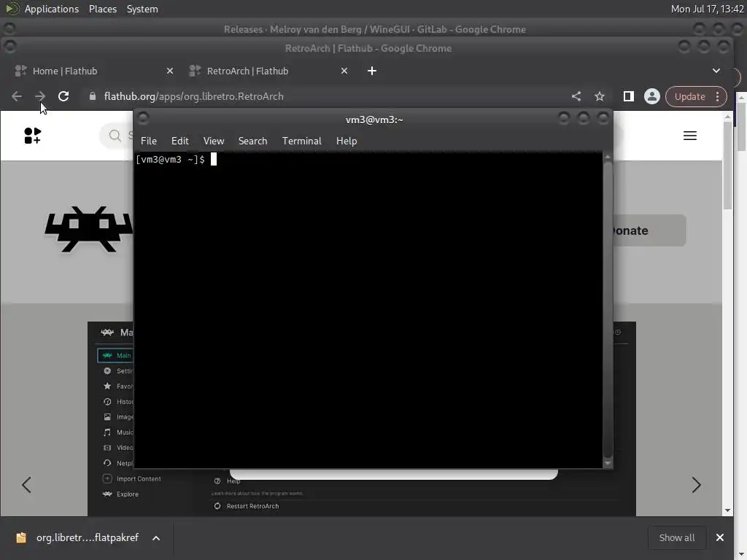
Task: Open terminal File menu
Action: (149, 141)
